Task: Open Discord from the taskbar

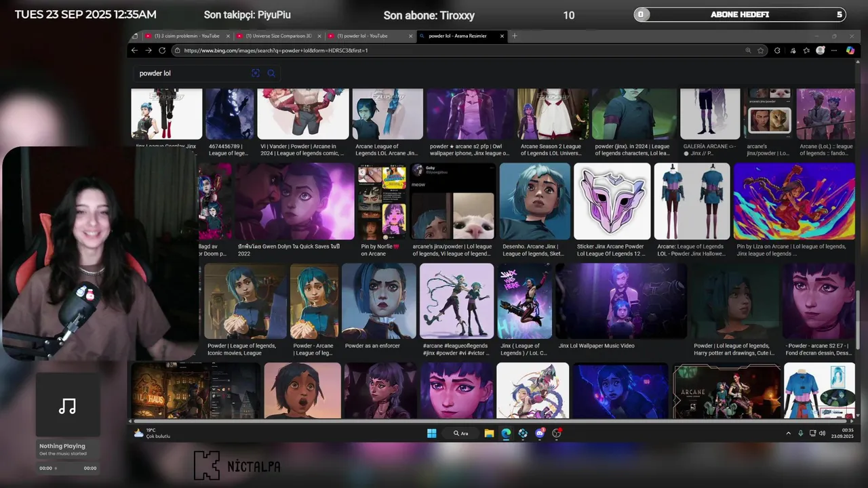Action: (540, 433)
